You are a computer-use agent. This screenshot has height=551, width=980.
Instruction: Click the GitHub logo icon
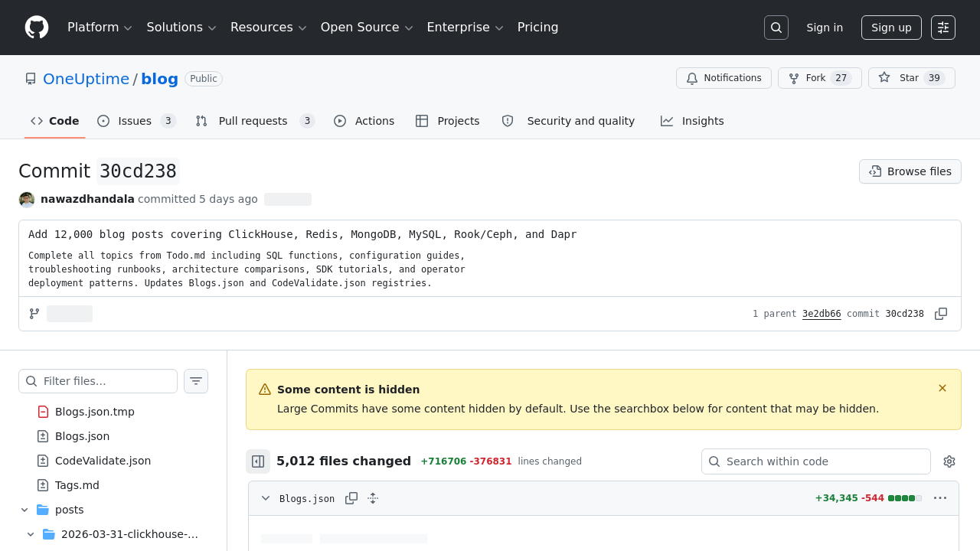pyautogui.click(x=37, y=28)
